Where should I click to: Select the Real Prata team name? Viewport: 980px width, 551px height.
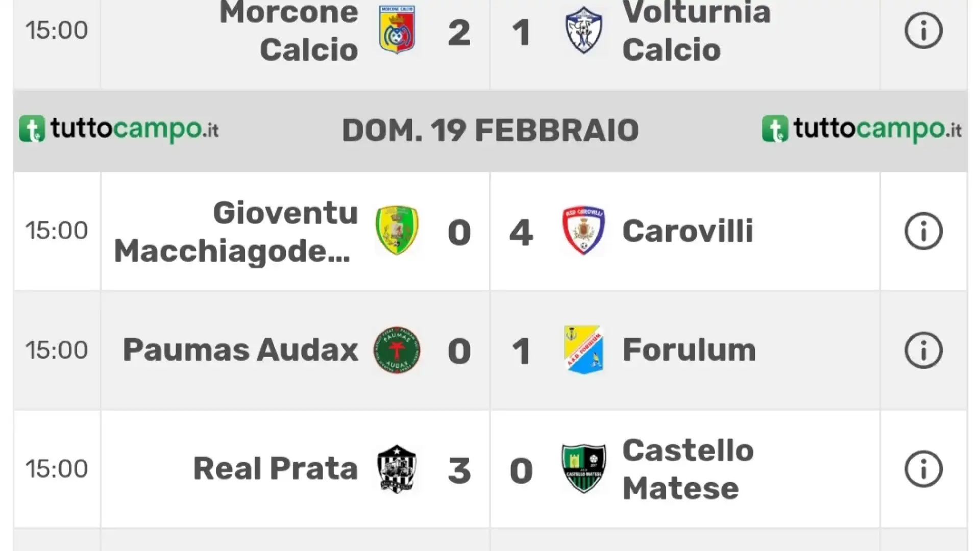pyautogui.click(x=276, y=469)
